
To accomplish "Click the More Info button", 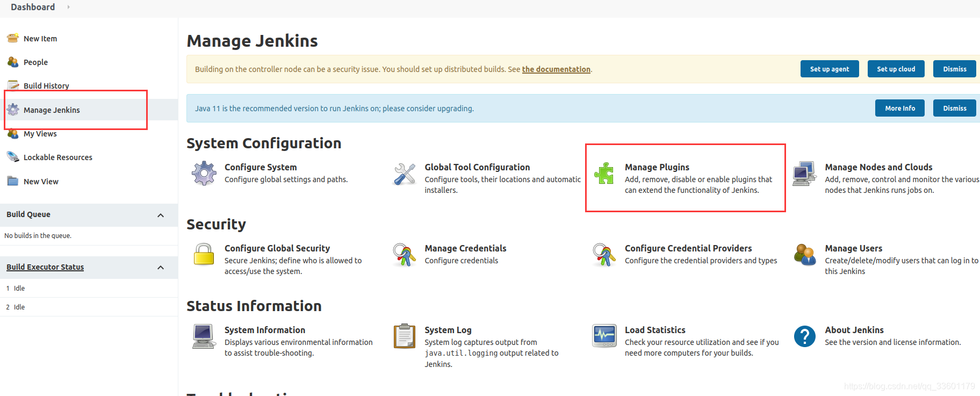I will [900, 108].
